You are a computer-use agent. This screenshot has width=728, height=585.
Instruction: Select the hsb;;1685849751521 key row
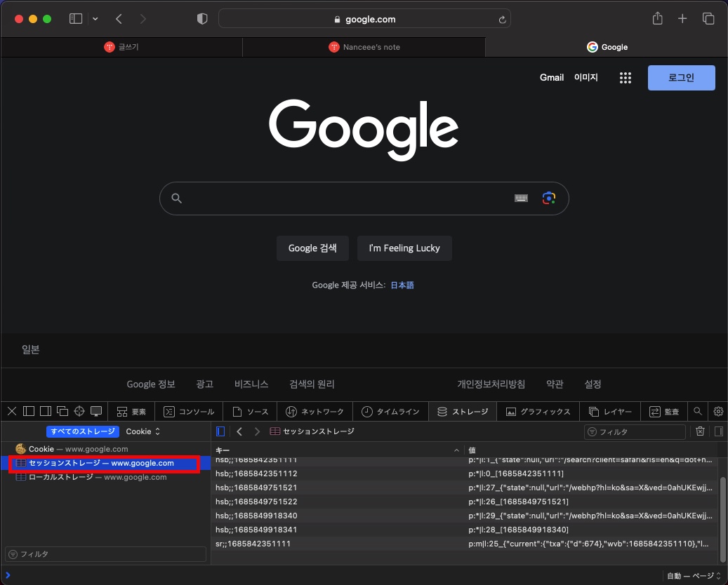(465, 487)
